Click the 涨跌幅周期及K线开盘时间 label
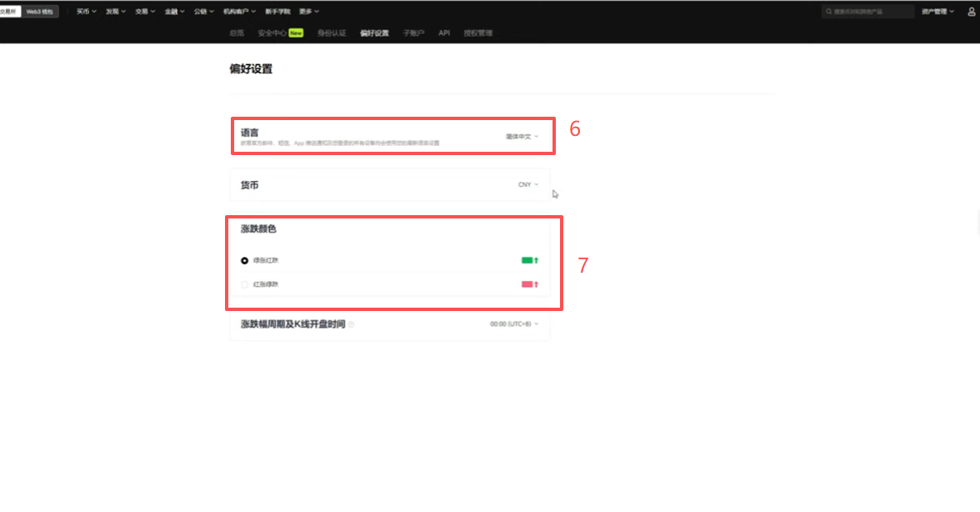Image resolution: width=980 pixels, height=512 pixels. coord(293,324)
